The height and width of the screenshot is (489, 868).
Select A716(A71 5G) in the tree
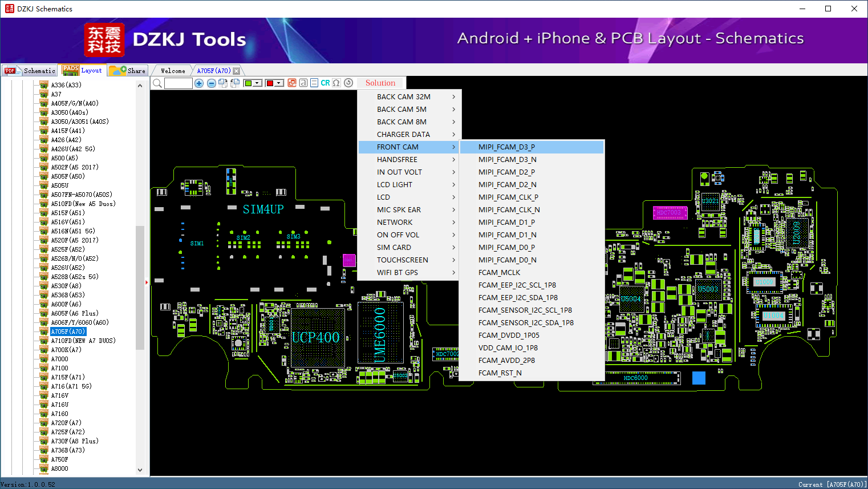tap(71, 386)
